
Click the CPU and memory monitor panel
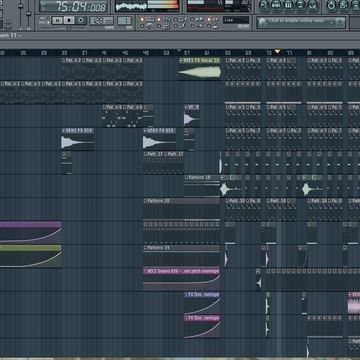[218, 6]
